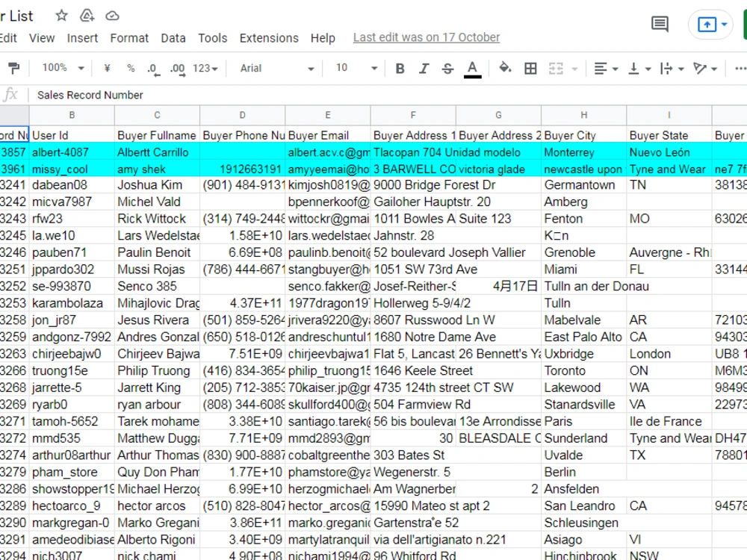Select the Germantown city cell

pyautogui.click(x=584, y=184)
